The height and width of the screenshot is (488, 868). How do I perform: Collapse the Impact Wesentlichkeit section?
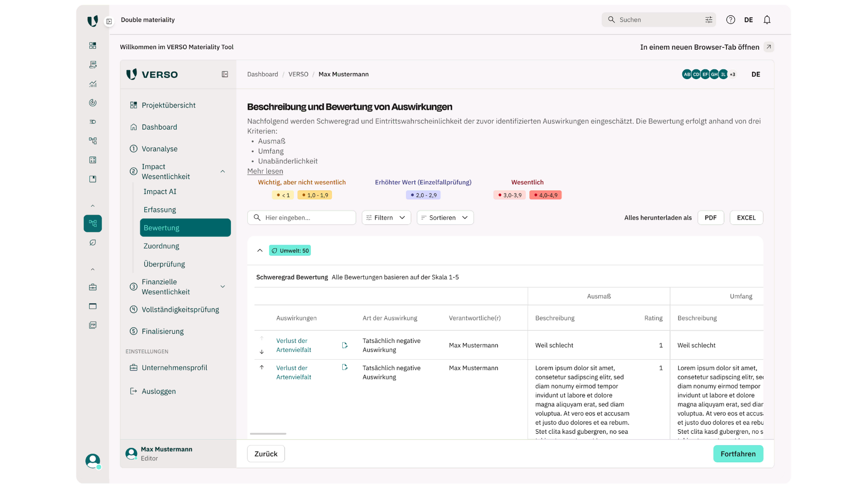click(222, 172)
